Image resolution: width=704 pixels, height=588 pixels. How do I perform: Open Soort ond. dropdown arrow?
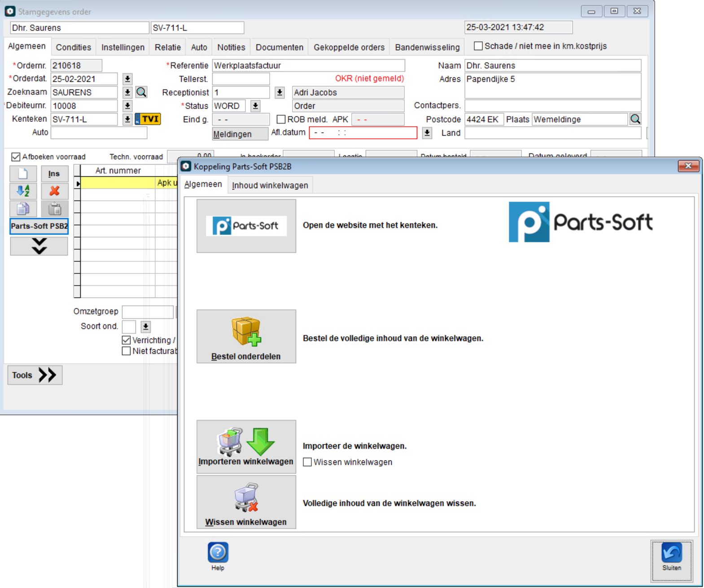pyautogui.click(x=145, y=326)
